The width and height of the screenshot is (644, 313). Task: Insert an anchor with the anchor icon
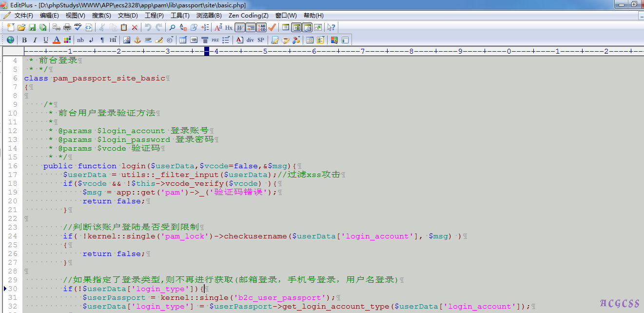click(137, 40)
